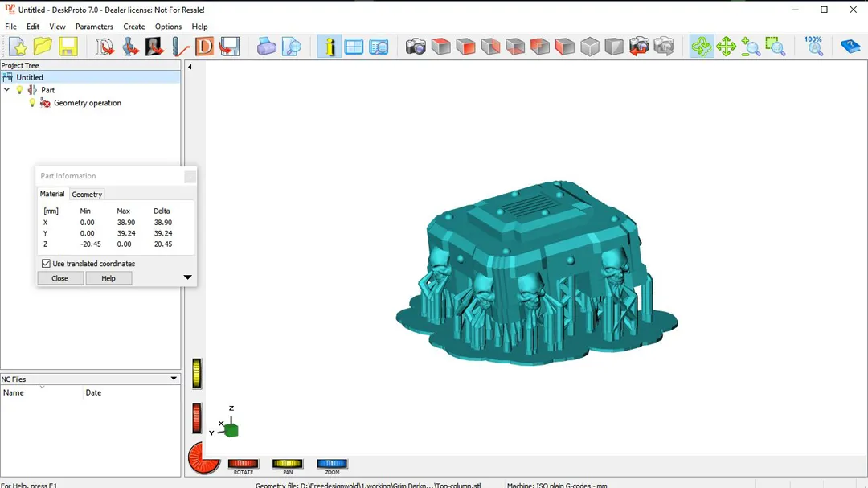Click the Load Bitmap file icon
Image resolution: width=868 pixels, height=488 pixels.
[x=154, y=47]
